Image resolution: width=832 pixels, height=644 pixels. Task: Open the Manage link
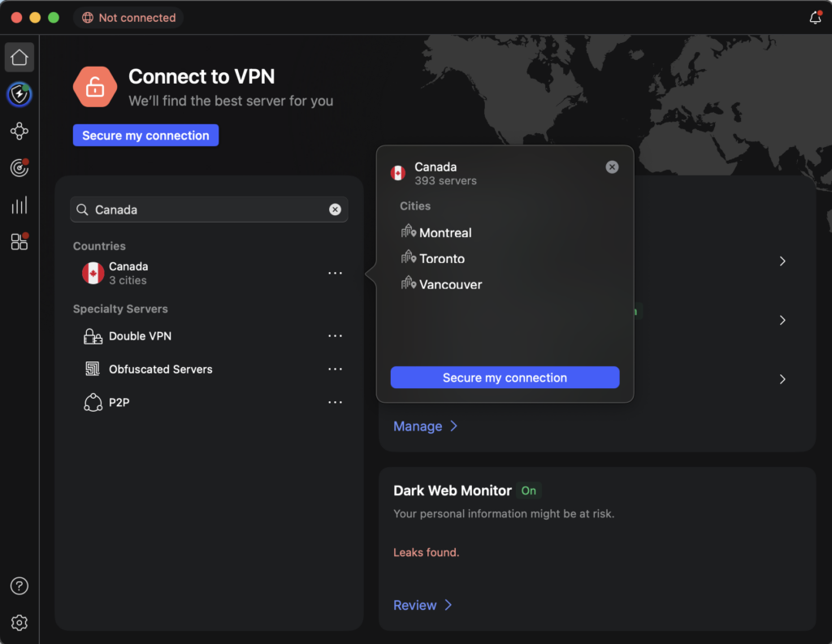(425, 426)
